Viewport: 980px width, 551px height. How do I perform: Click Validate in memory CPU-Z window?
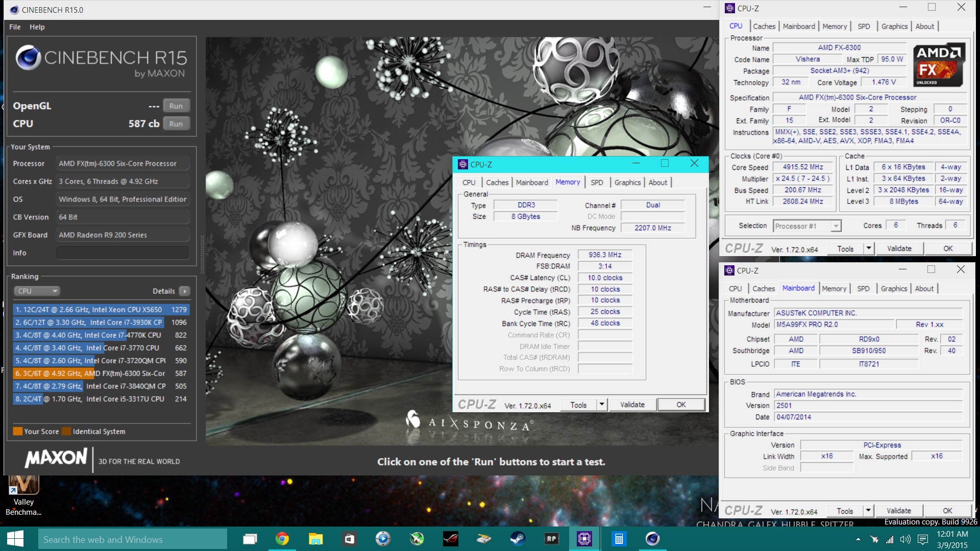pos(632,405)
